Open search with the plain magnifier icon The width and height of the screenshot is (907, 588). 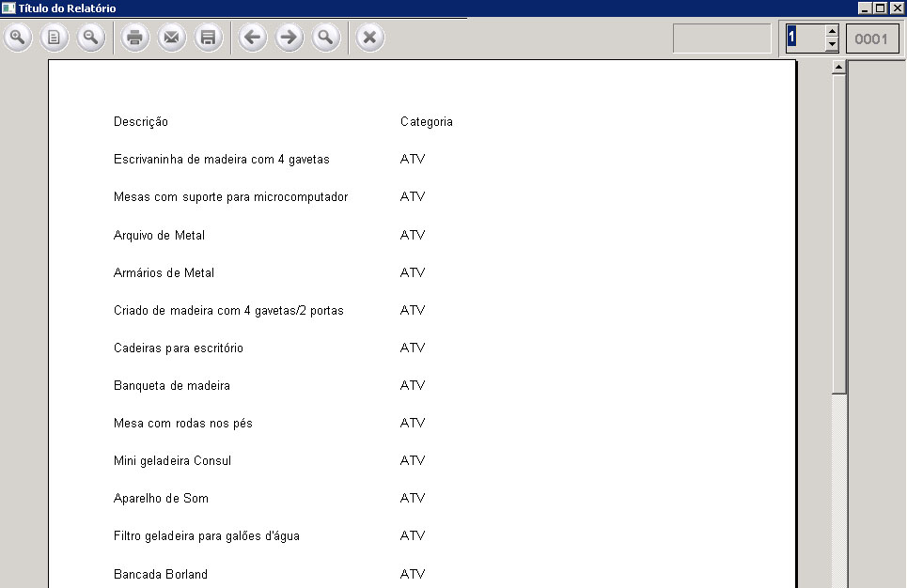click(x=325, y=39)
